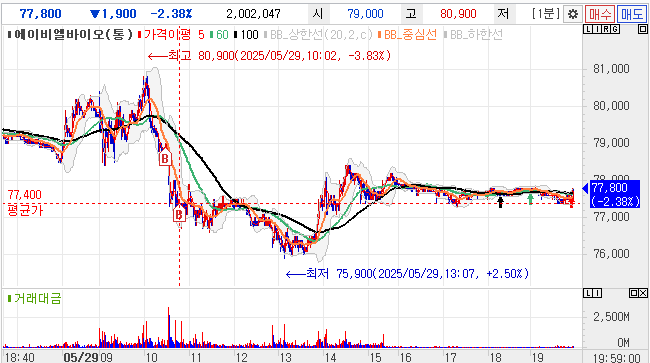Click the open price value 79,000
This screenshot has width=650, height=363.
366,14
